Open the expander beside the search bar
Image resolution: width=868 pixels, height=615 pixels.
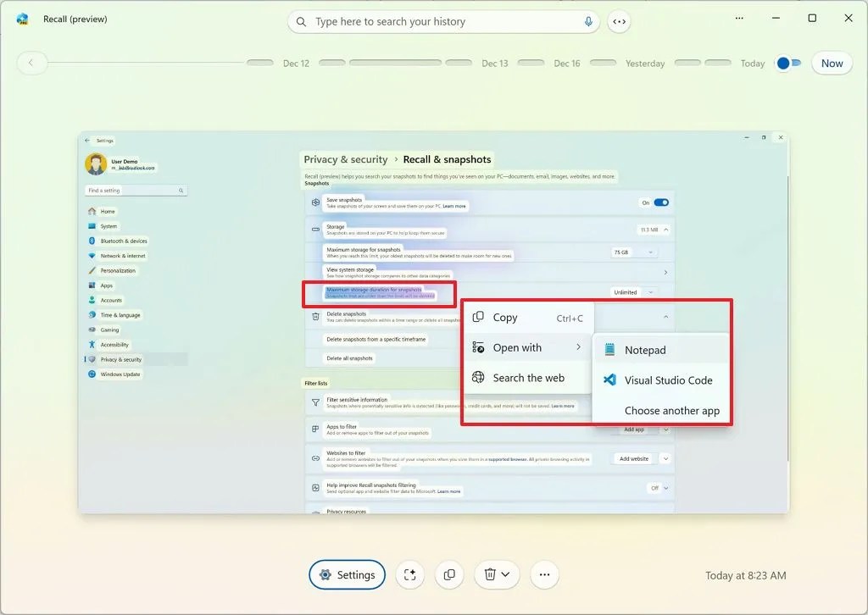620,21
